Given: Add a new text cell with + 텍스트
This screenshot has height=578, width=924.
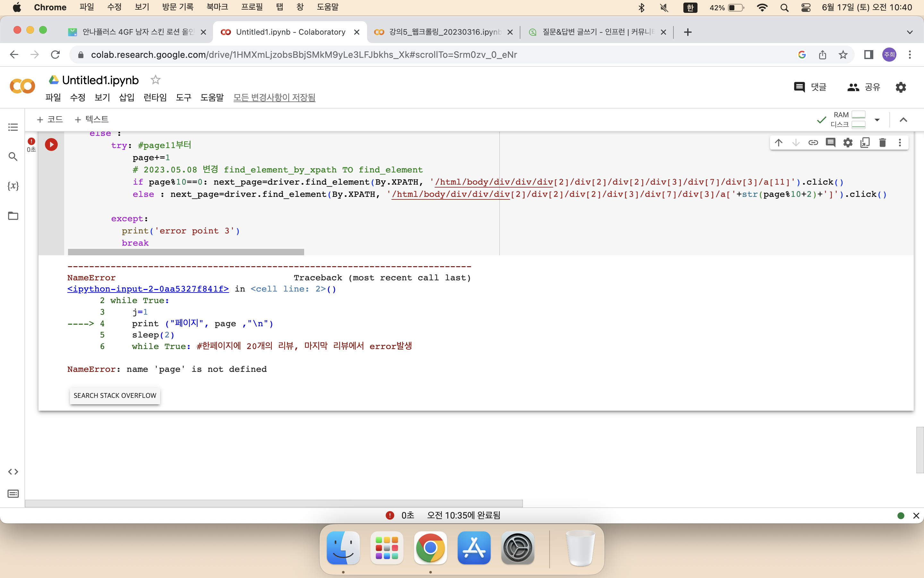Looking at the screenshot, I should point(92,119).
